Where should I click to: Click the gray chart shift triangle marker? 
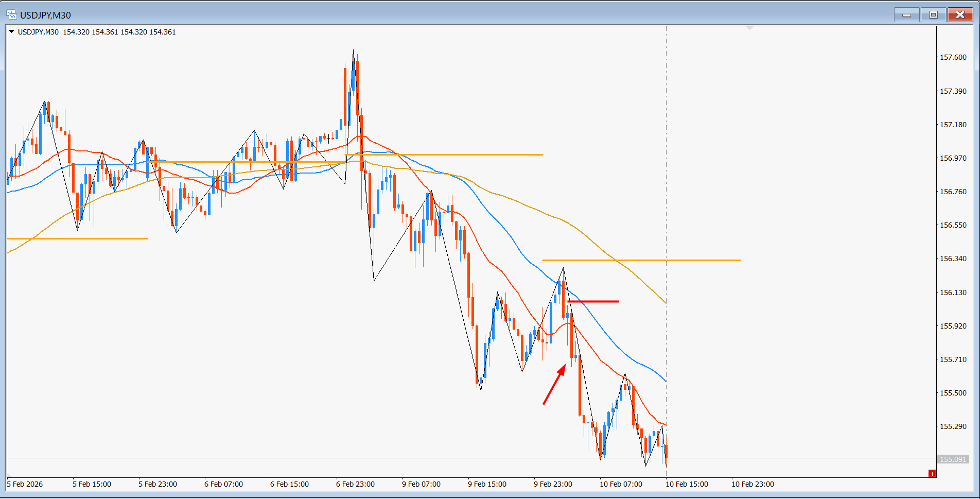(x=749, y=28)
